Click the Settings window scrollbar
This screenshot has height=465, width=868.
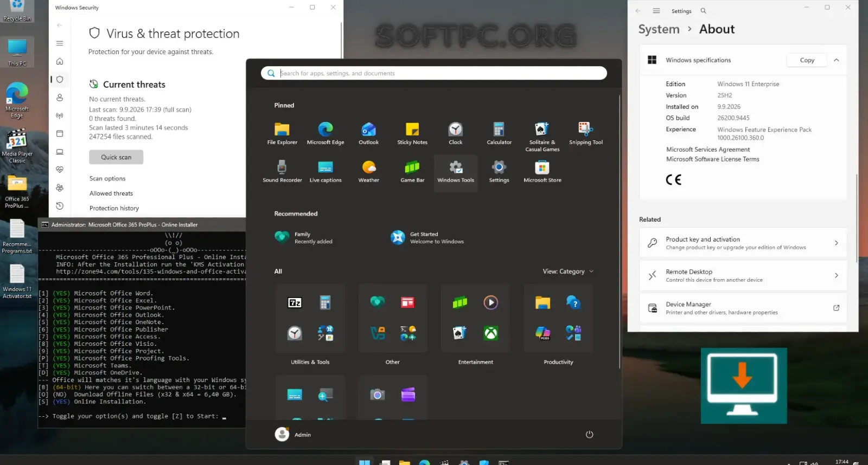click(857, 218)
